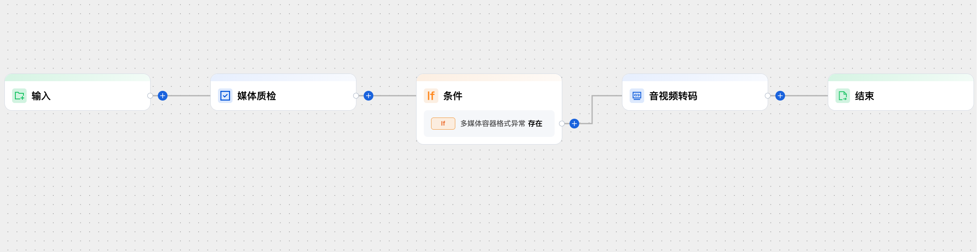Screen dimensions: 980x252
Task: Click the 媒体质检 output port circle
Action: (356, 96)
